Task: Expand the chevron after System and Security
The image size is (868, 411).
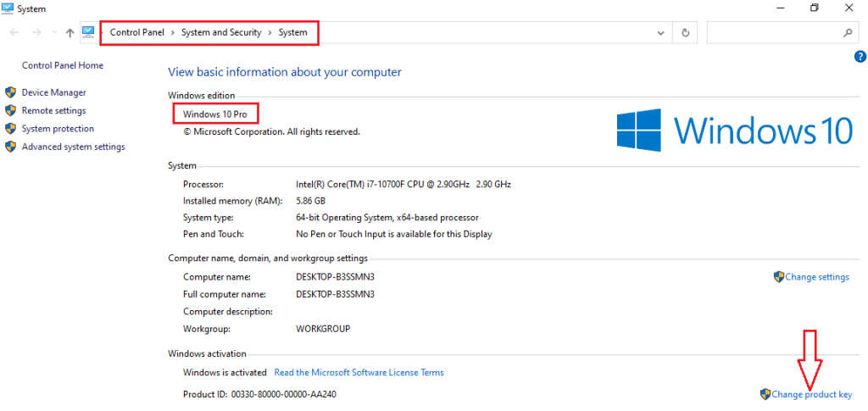Action: click(x=270, y=33)
